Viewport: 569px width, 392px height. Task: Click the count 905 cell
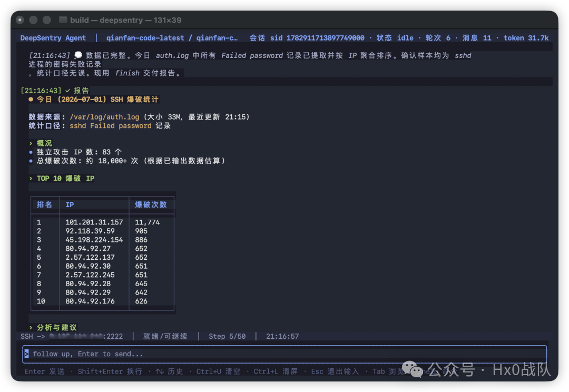coord(141,231)
